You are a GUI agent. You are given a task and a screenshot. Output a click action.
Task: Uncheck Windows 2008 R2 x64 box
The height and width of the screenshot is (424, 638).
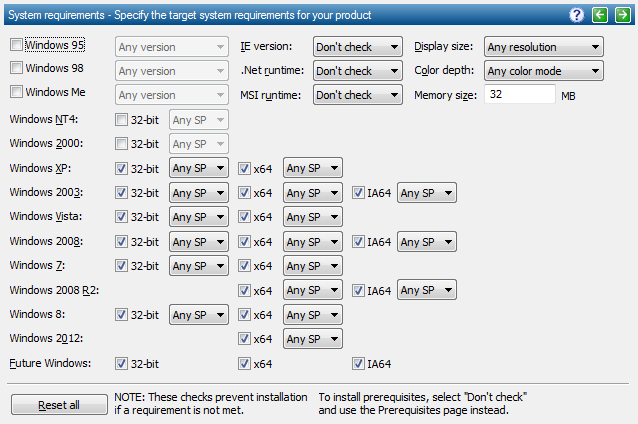tap(244, 291)
